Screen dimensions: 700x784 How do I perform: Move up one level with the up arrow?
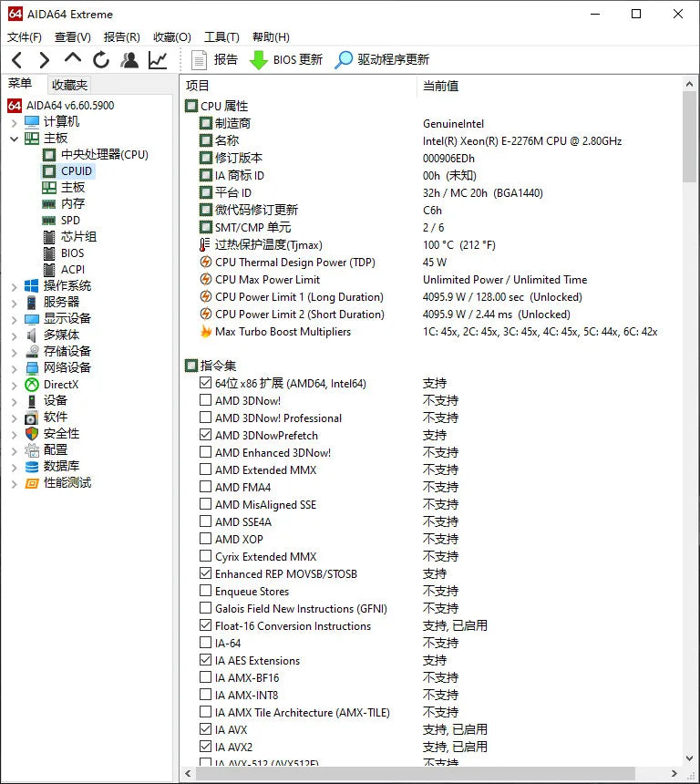click(73, 58)
